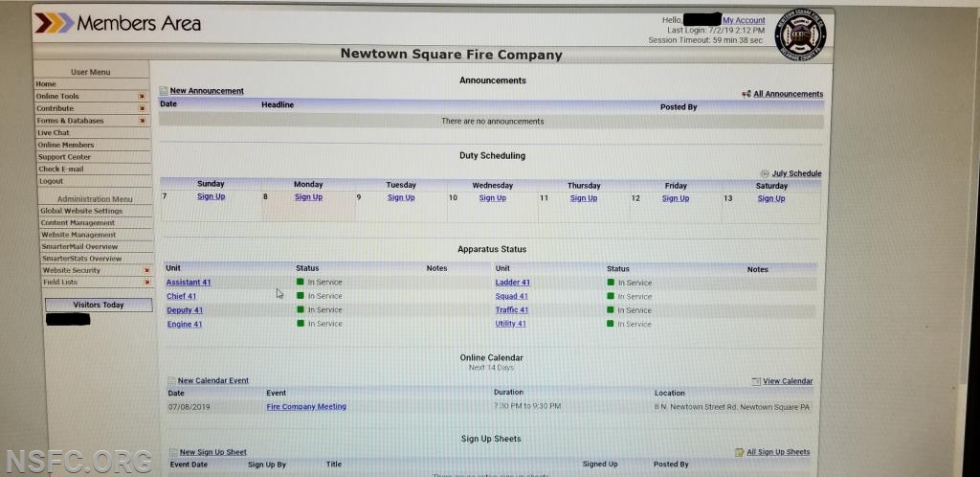Sign Up for Wednesday the 10th duty

pyautogui.click(x=493, y=198)
